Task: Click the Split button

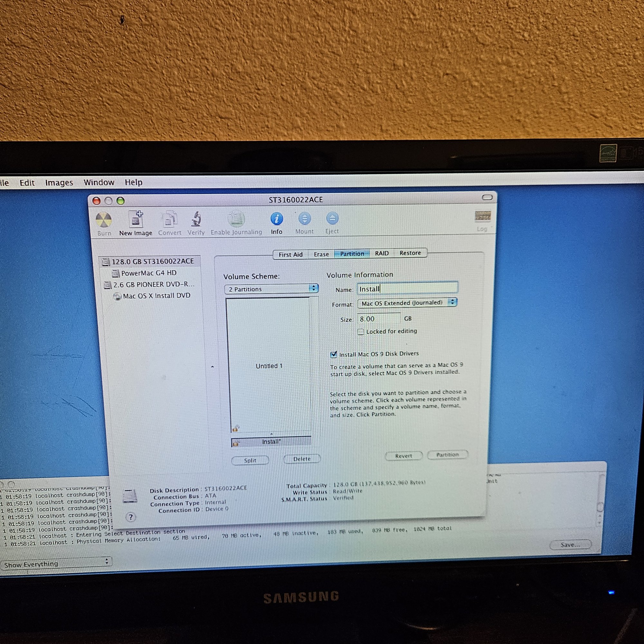Action: pyautogui.click(x=250, y=460)
